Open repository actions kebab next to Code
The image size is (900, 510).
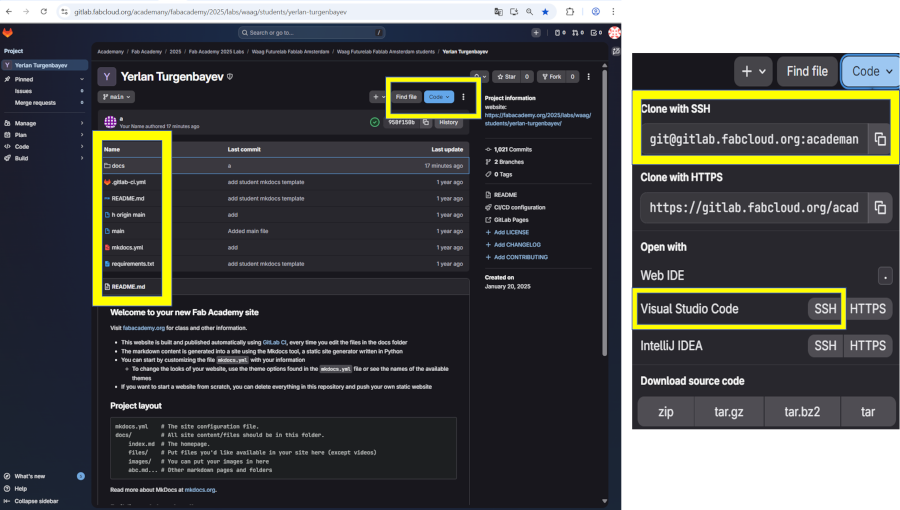(463, 97)
